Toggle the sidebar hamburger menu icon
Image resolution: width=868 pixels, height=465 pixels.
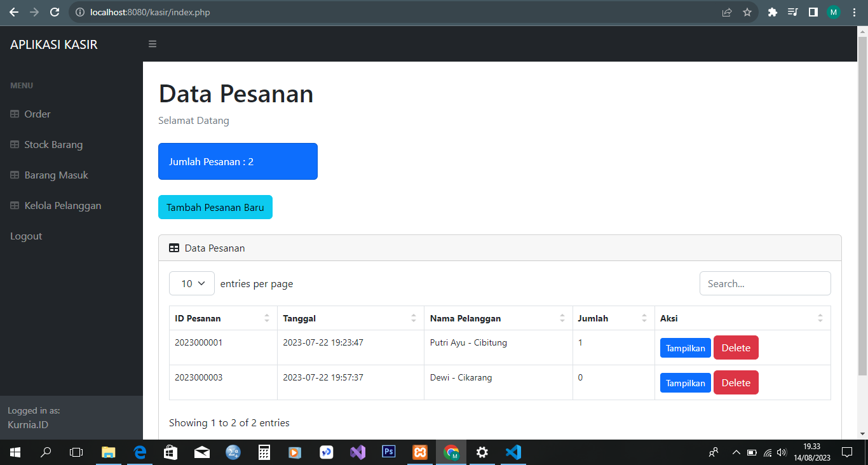(153, 44)
